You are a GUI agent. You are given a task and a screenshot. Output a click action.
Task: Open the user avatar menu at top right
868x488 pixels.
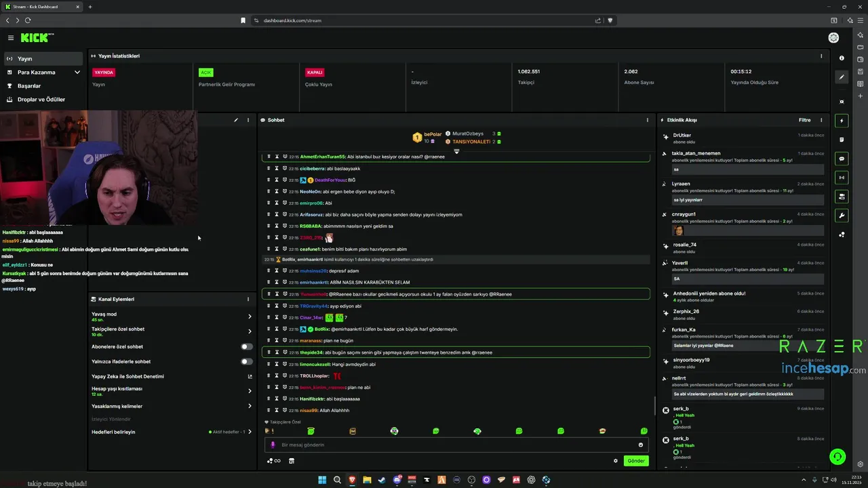[833, 38]
